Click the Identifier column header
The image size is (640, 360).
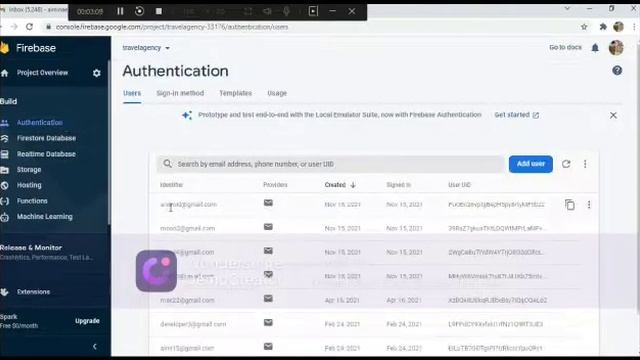[x=171, y=185]
